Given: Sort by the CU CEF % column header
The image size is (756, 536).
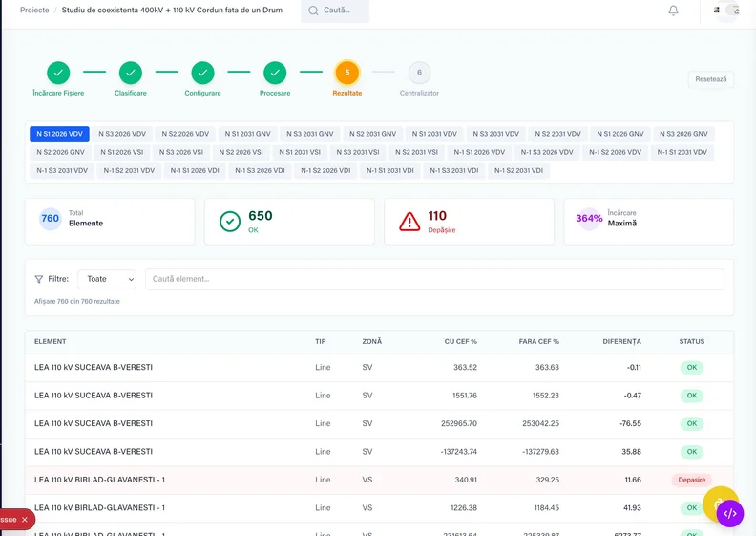Looking at the screenshot, I should 460,341.
